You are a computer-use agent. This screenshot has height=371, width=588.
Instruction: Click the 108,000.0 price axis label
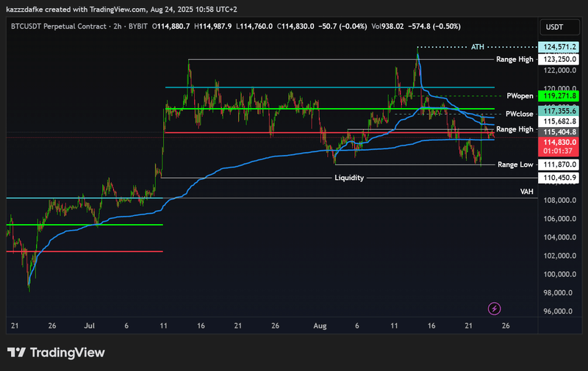pyautogui.click(x=559, y=200)
